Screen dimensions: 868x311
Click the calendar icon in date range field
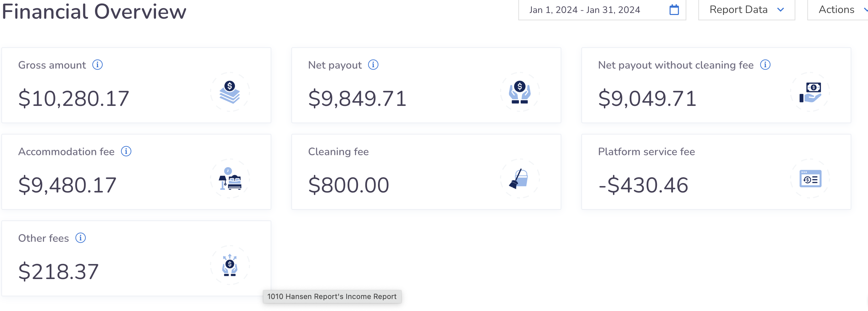(674, 9)
